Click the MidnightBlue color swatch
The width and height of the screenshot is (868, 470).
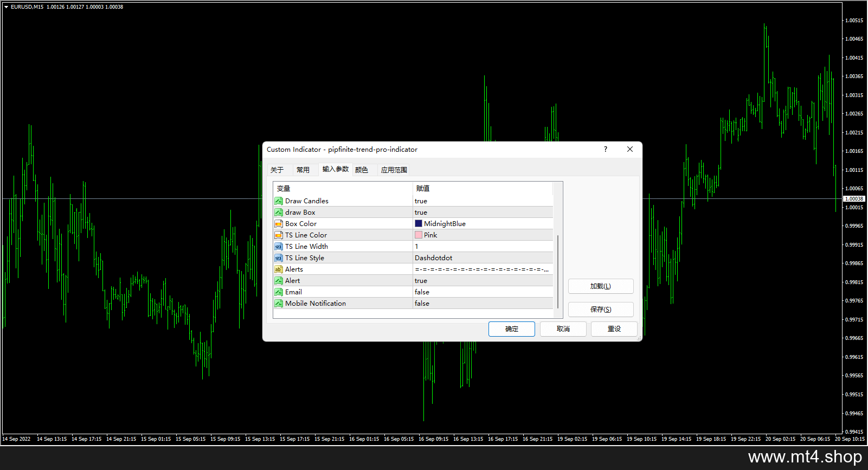pyautogui.click(x=419, y=223)
